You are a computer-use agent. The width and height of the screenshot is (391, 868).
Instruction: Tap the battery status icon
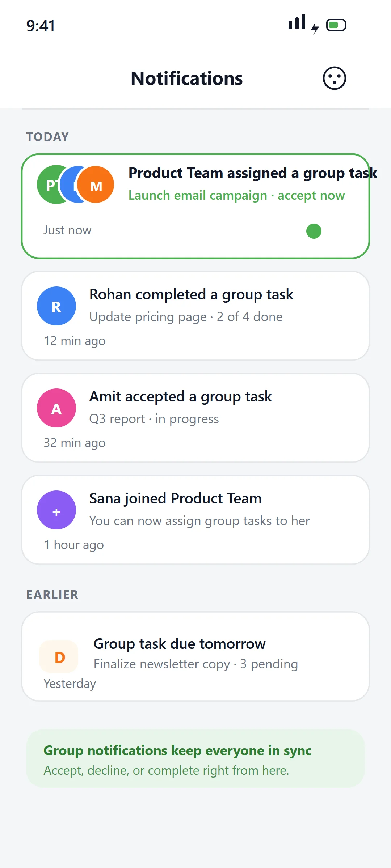tap(336, 25)
